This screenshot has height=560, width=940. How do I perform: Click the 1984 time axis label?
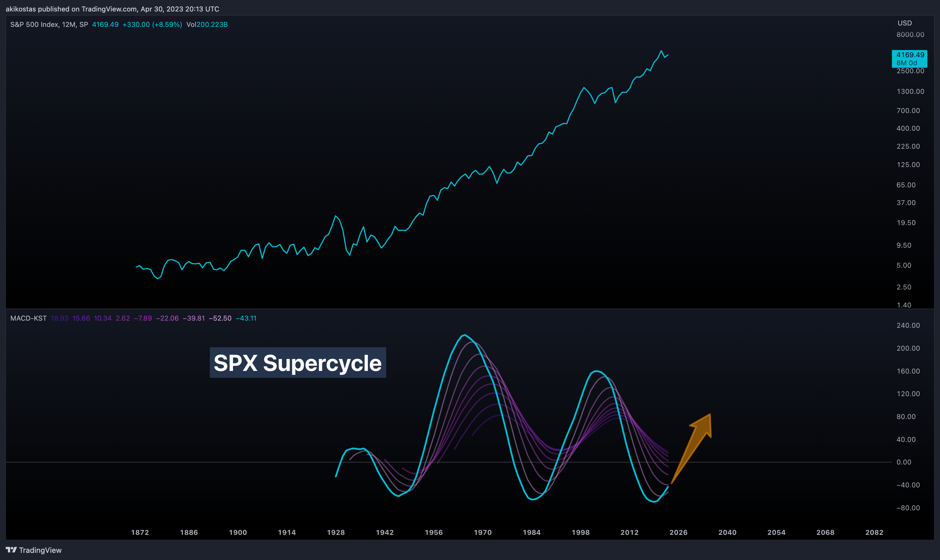click(531, 533)
